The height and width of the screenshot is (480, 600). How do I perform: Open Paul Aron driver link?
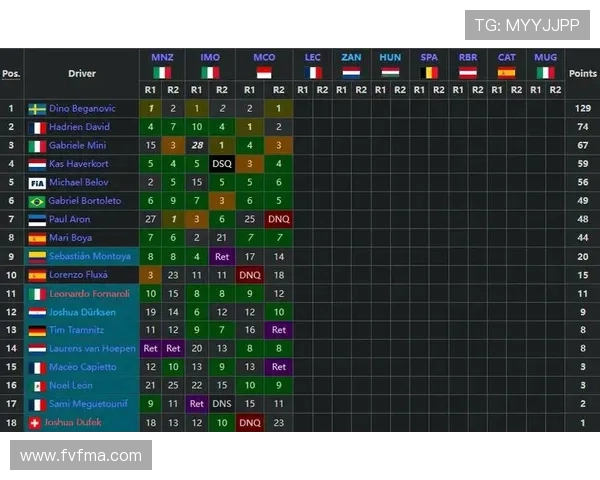pos(70,219)
